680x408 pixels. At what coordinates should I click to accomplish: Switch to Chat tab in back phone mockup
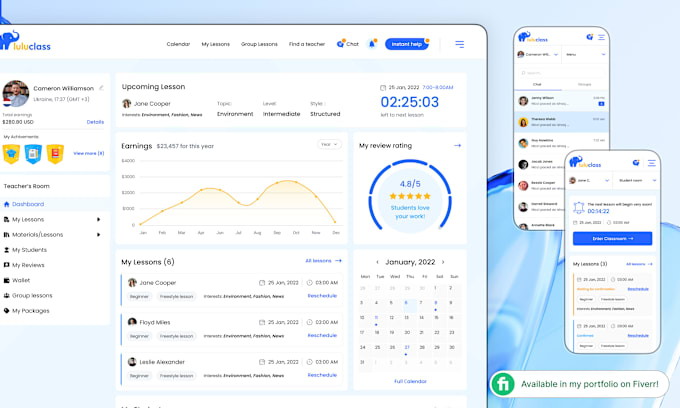(x=537, y=85)
